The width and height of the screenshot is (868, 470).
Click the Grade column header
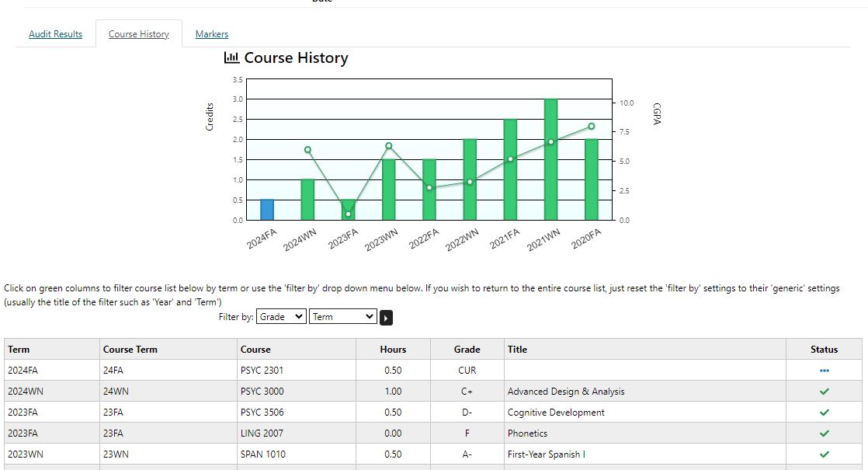coord(467,350)
